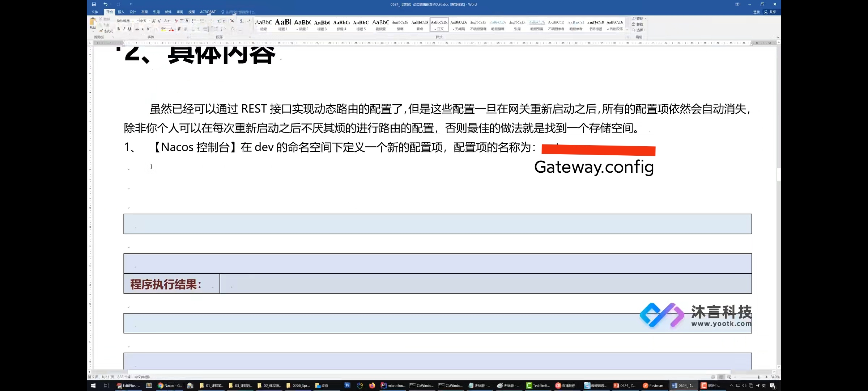Click the tell-me lightbulb search box
Screen dimensions: 868x391
[239, 12]
